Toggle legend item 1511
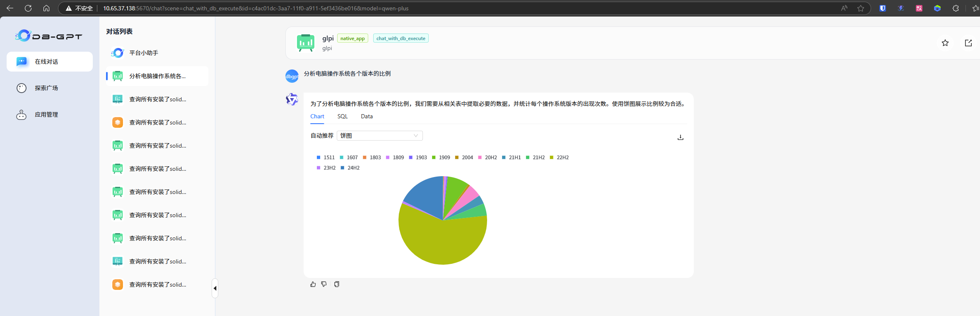Screen dimensions: 980x316 coord(326,158)
